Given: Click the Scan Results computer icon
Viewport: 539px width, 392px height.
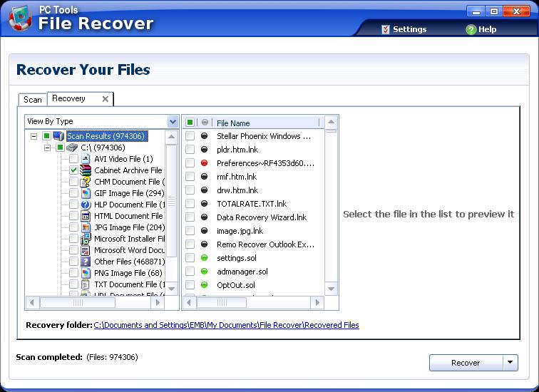Looking at the screenshot, I should 58,136.
